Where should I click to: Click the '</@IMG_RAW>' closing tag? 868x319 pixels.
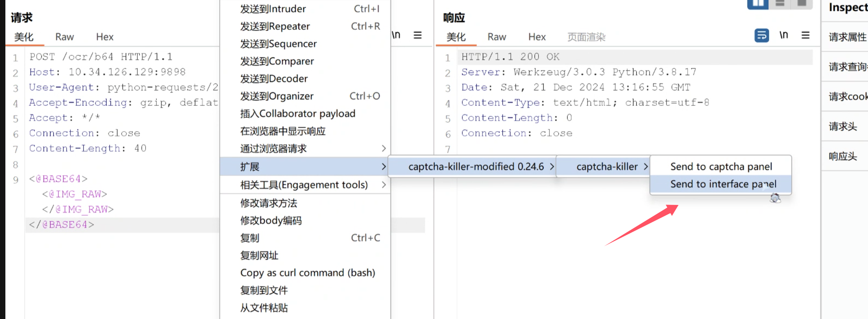point(78,209)
